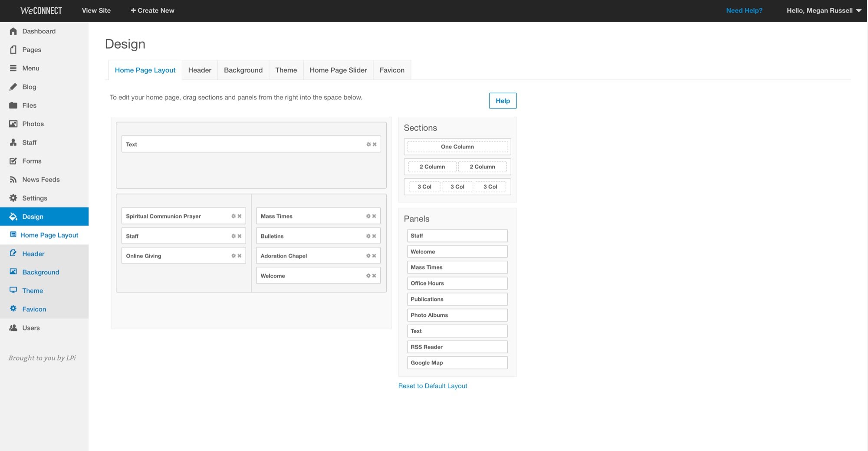Click the Files folder icon
Screen dimensions: 868x451
click(x=13, y=105)
